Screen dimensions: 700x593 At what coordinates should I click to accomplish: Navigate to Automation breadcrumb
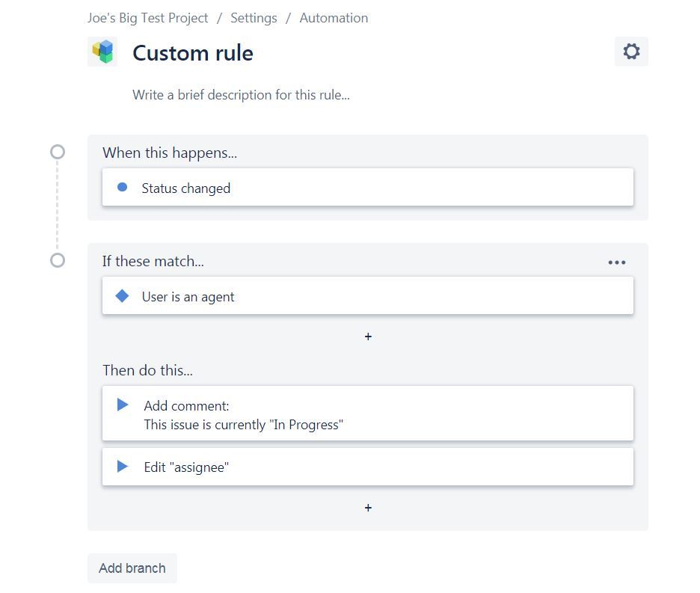pos(334,18)
